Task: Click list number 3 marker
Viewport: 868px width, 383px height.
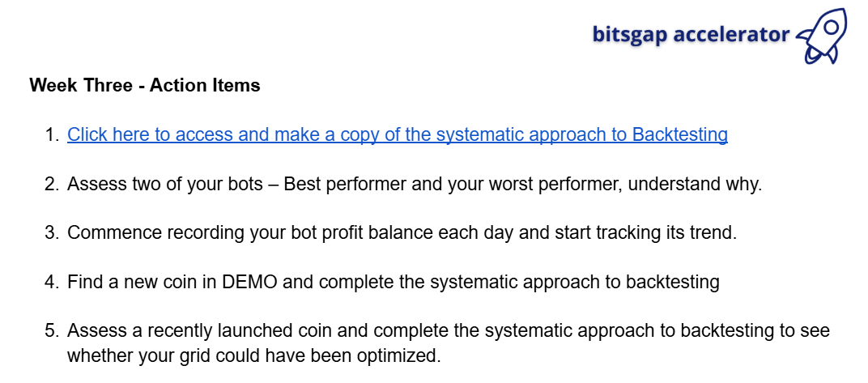Action: tap(52, 233)
